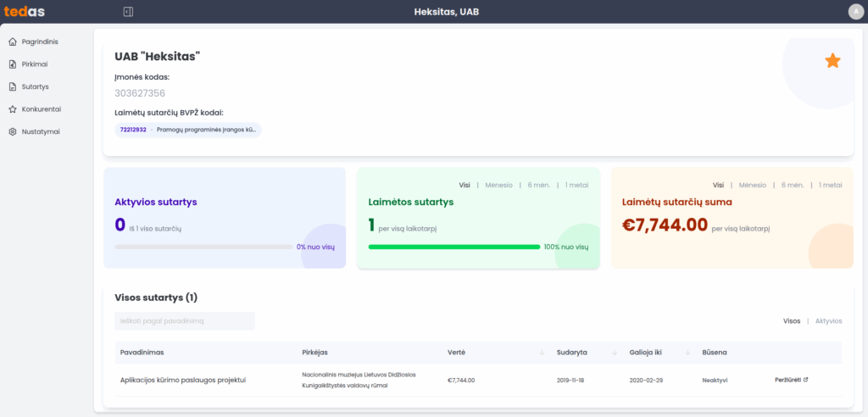The image size is (868, 417).
Task: Toggle the orange favorite star for Heksitas
Action: click(832, 61)
